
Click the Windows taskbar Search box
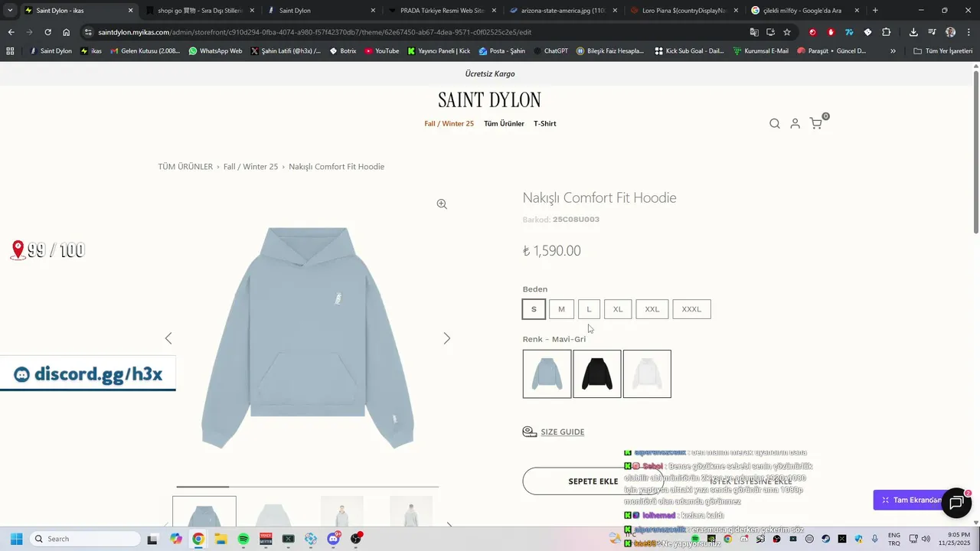[x=85, y=539]
